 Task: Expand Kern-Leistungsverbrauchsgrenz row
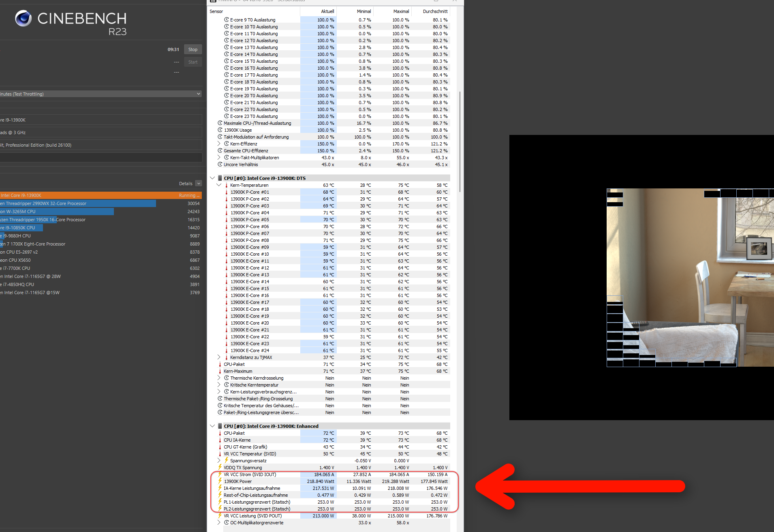pos(219,391)
